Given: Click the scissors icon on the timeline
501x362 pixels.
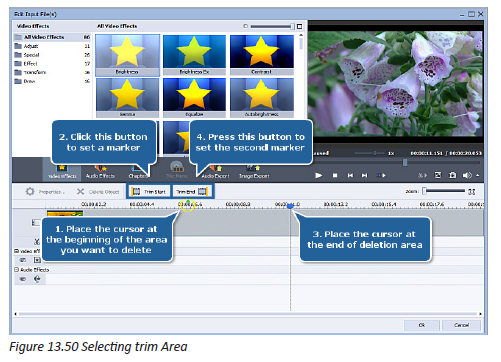Looking at the screenshot, I should click(37, 241).
